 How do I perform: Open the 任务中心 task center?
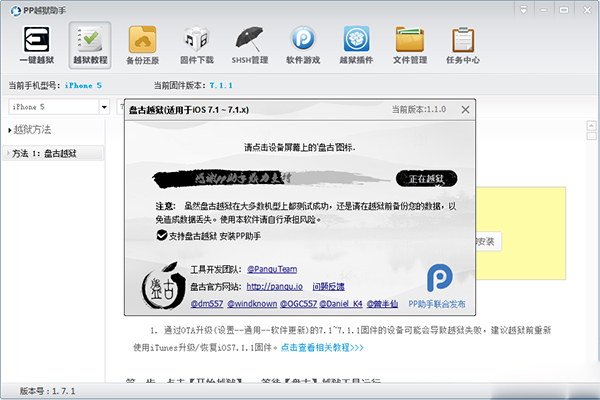pos(463,46)
